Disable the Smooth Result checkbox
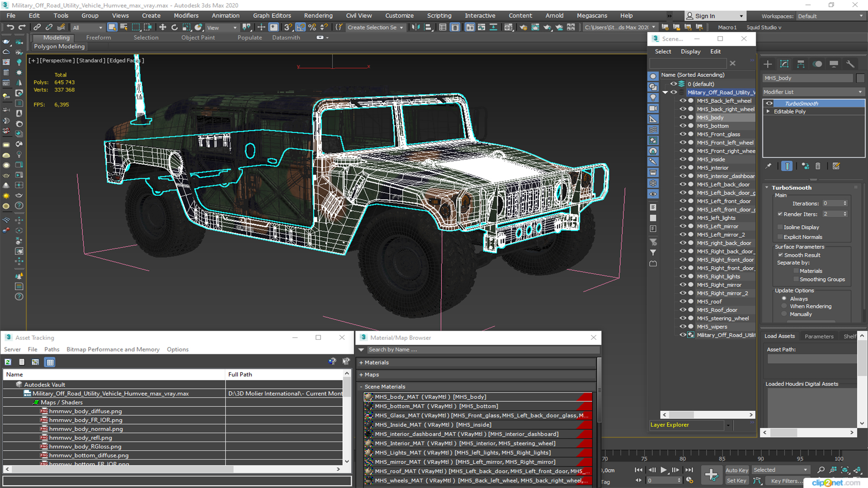Viewport: 868px width, 488px height. point(780,255)
